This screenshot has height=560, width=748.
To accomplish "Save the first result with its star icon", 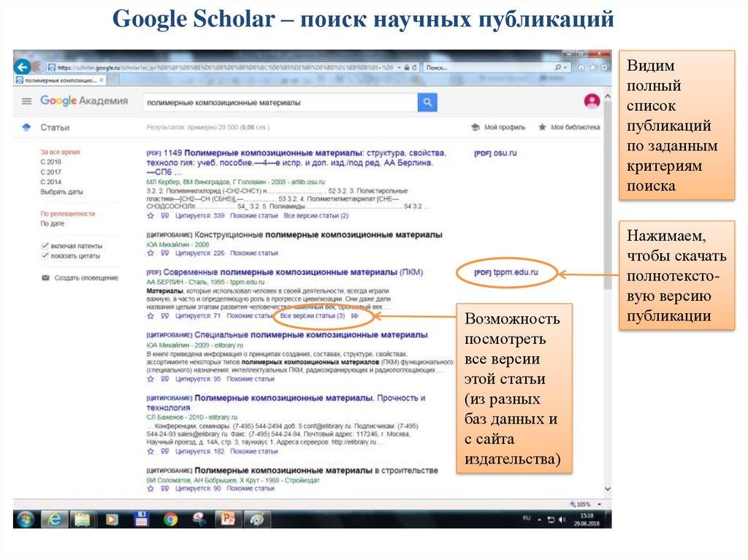I will coord(150,216).
